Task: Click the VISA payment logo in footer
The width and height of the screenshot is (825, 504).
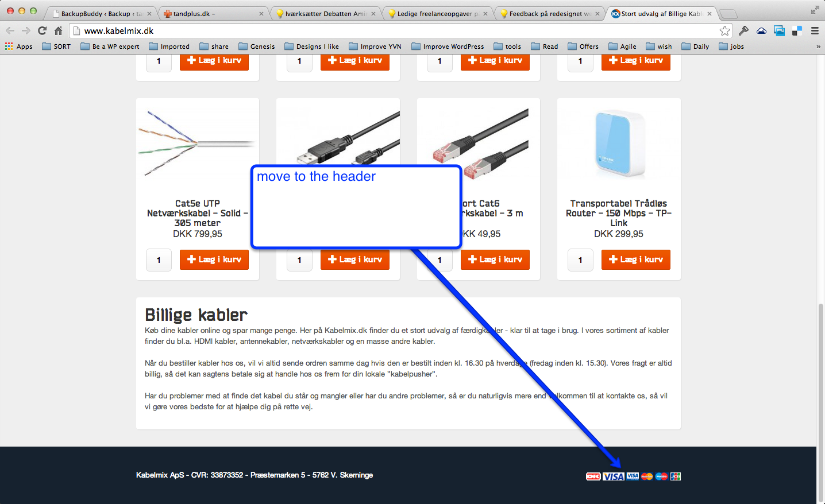Action: pyautogui.click(x=613, y=476)
